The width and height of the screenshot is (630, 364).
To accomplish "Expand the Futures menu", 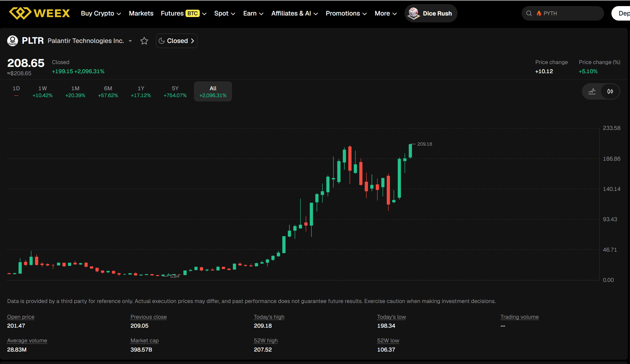I will pyautogui.click(x=183, y=13).
